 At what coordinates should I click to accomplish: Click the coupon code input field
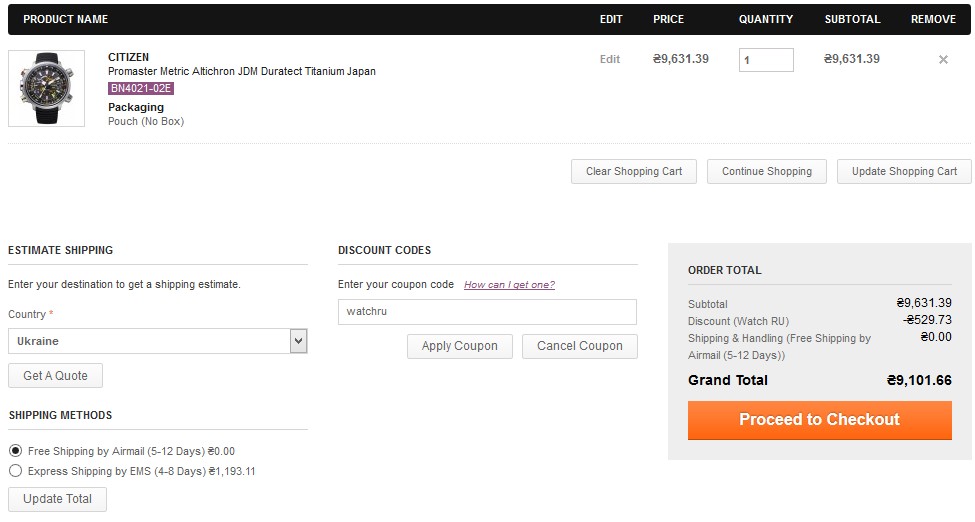[487, 312]
